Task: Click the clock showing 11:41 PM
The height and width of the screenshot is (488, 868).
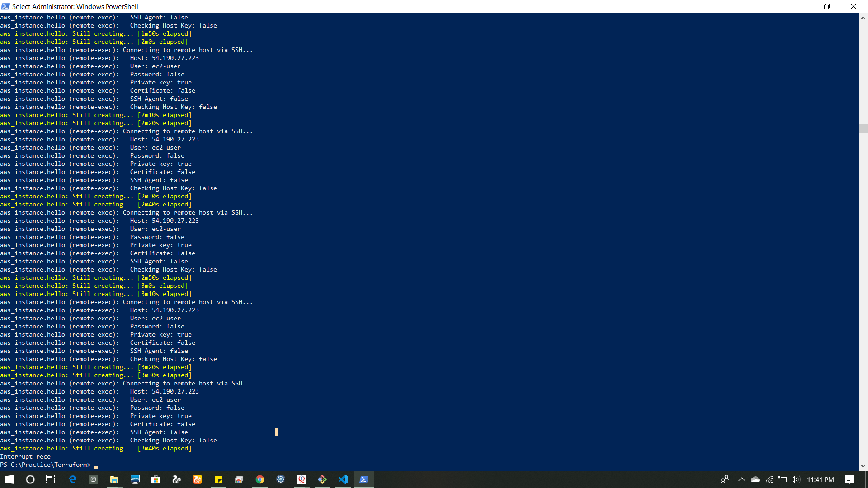Action: [821, 479]
